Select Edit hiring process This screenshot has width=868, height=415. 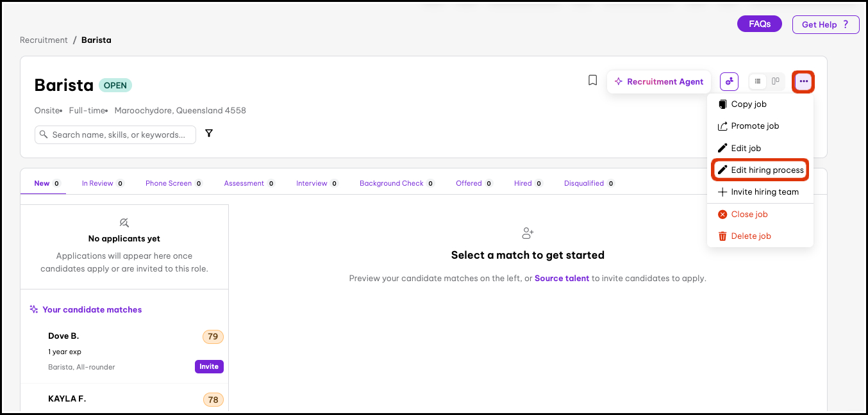(760, 170)
